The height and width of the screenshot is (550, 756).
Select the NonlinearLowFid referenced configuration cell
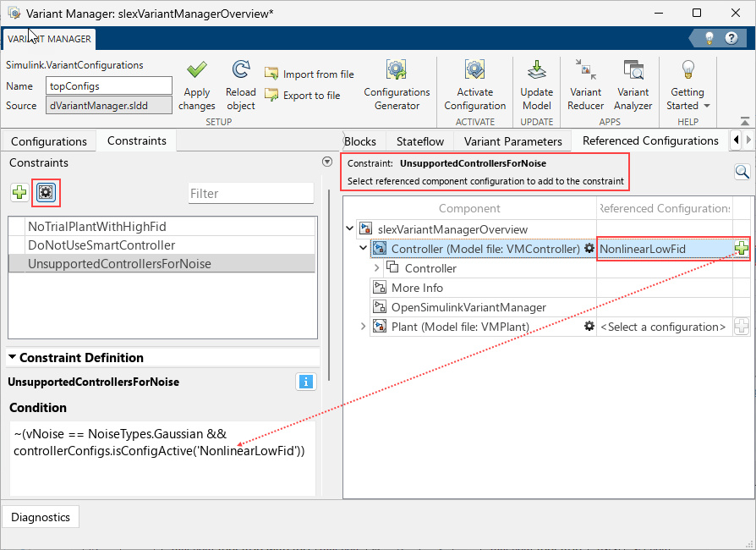coord(665,249)
